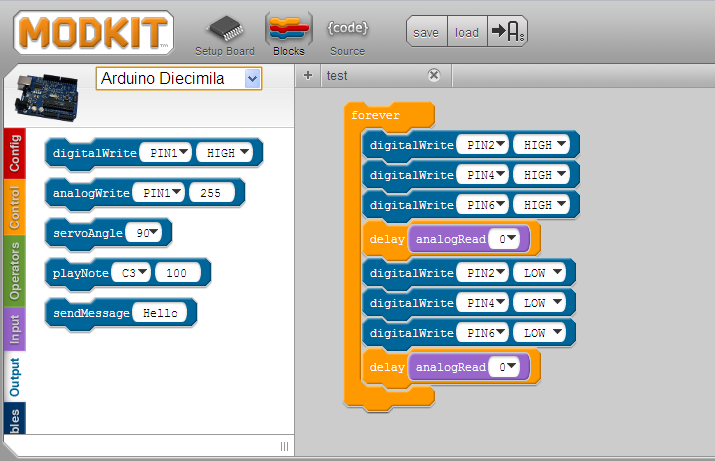This screenshot has height=461, width=715.
Task: Open the Config blocks tab
Action: pos(15,154)
